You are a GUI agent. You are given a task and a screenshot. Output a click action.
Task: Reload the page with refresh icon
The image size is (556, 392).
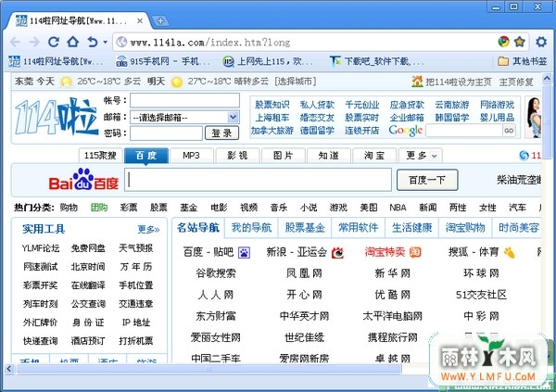point(54,43)
